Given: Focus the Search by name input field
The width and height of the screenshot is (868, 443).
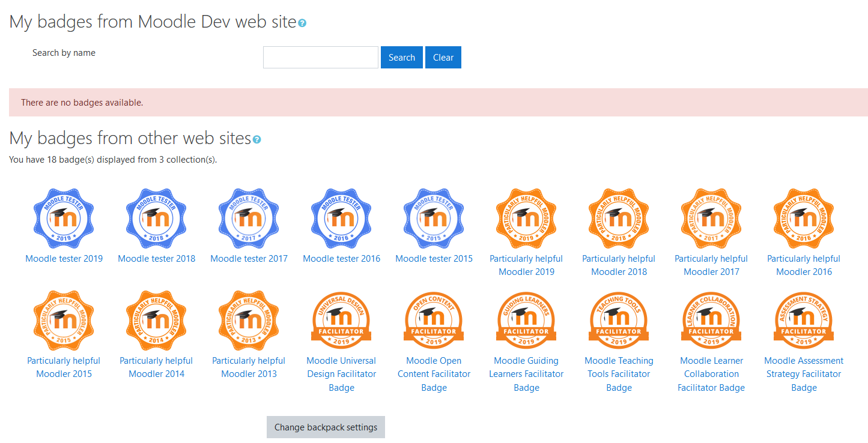Looking at the screenshot, I should point(321,58).
